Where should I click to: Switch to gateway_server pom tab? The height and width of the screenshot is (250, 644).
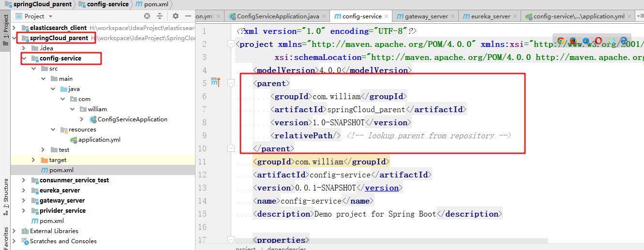(427, 16)
